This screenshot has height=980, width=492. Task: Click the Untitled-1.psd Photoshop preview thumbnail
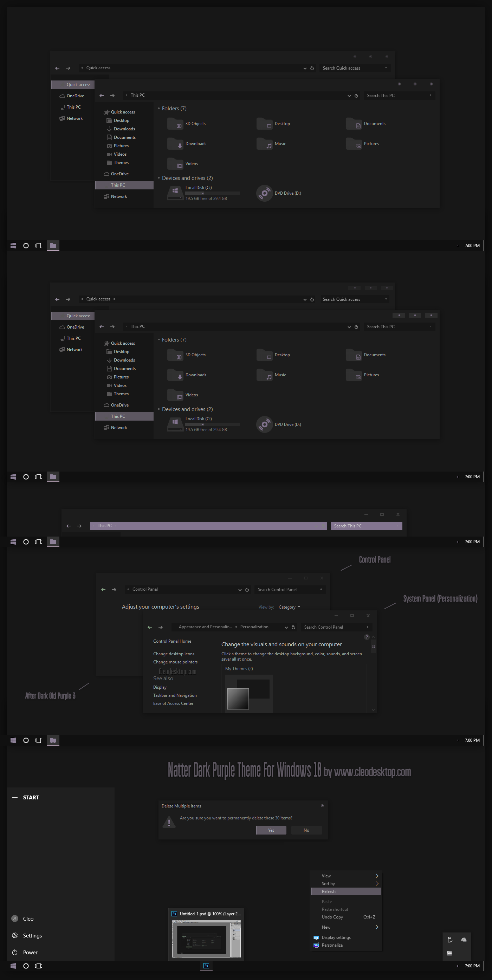pyautogui.click(x=206, y=938)
